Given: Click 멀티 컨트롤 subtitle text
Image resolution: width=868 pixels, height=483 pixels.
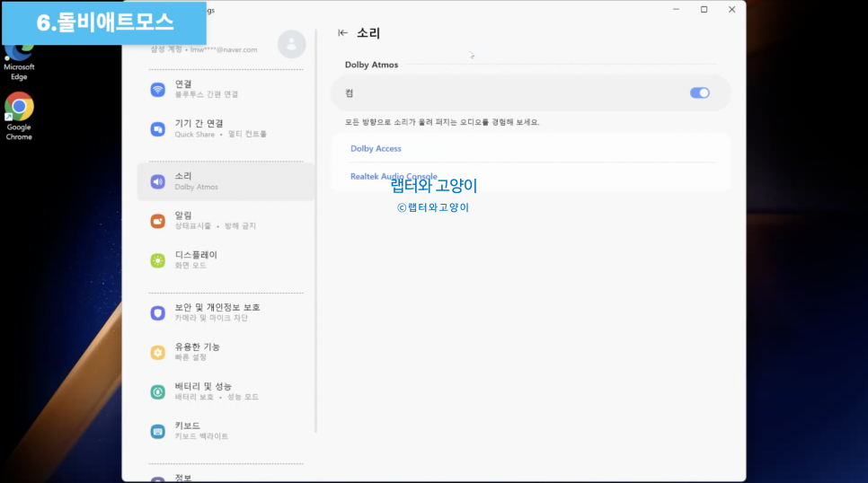Looking at the screenshot, I should 247,135.
